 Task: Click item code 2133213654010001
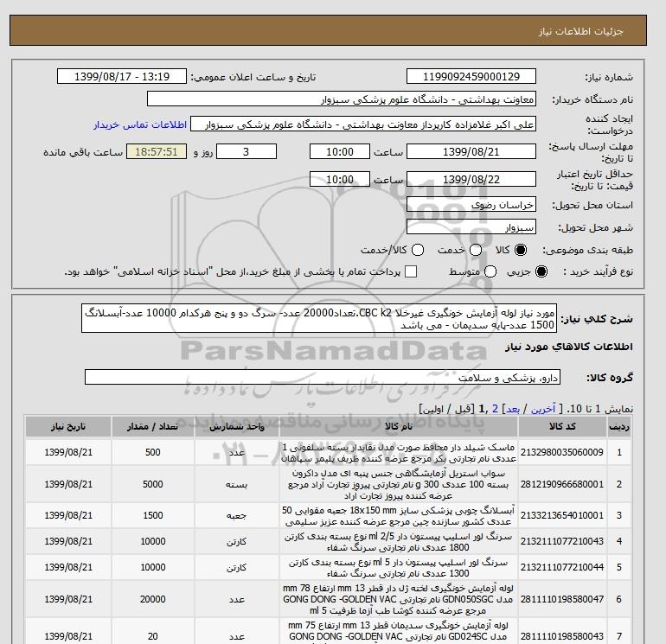(562, 515)
